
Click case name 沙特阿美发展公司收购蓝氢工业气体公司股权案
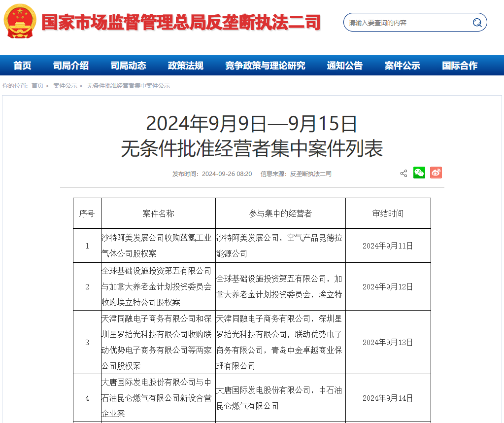(156, 246)
